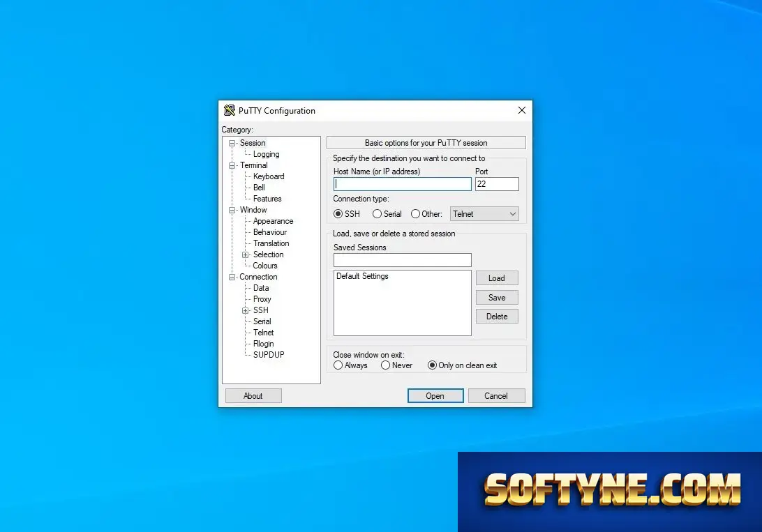Click the Port number field
762x532 pixels.
497,184
